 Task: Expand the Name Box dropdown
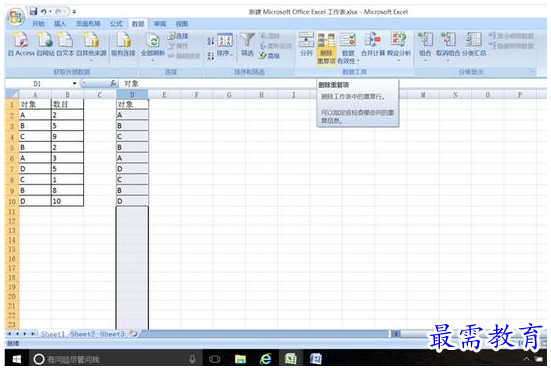coord(74,84)
